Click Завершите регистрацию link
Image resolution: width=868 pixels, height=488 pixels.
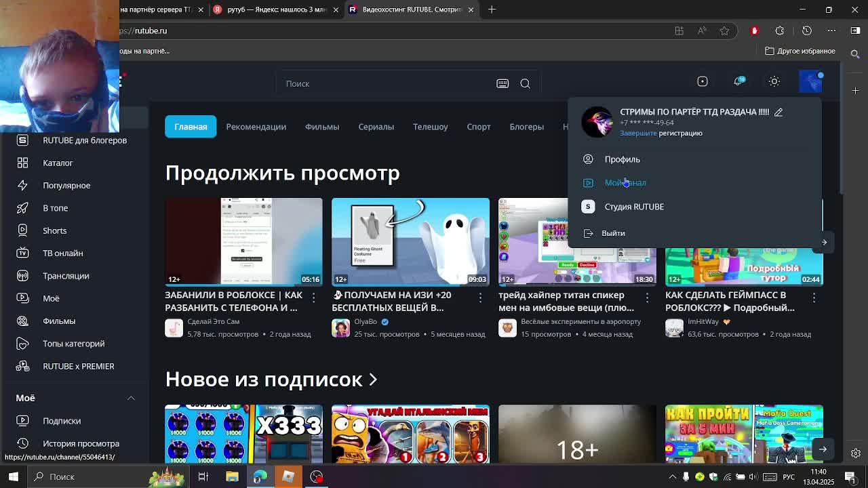661,133
